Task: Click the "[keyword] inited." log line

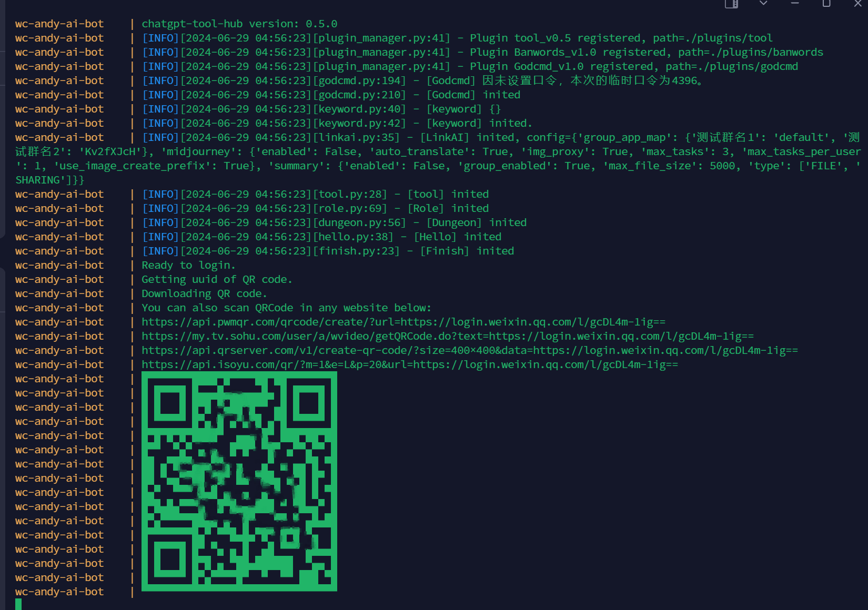Action: pos(337,123)
